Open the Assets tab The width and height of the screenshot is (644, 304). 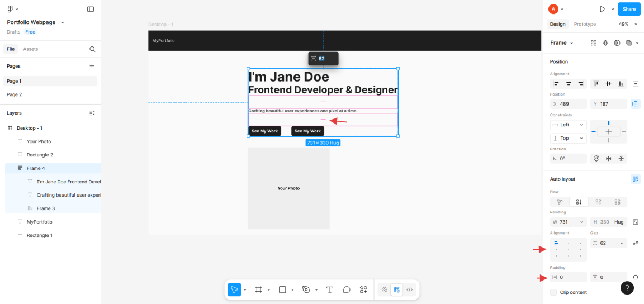tap(31, 49)
